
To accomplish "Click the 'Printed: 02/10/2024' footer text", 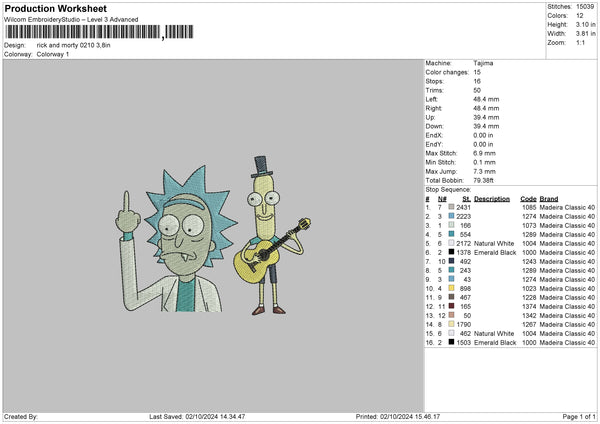I will coord(398,416).
